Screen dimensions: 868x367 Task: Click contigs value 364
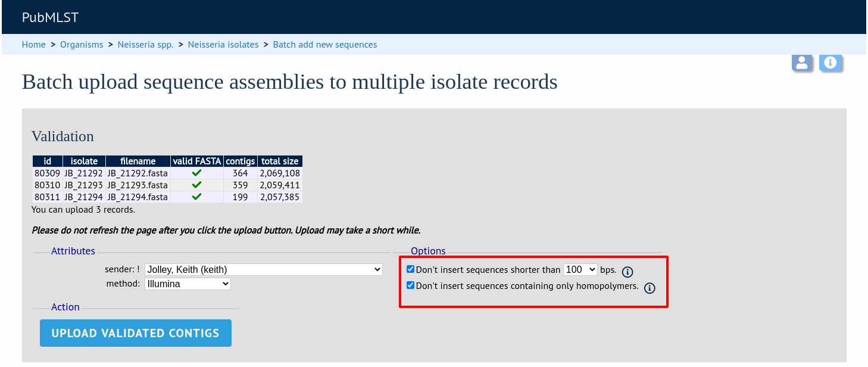click(x=241, y=173)
